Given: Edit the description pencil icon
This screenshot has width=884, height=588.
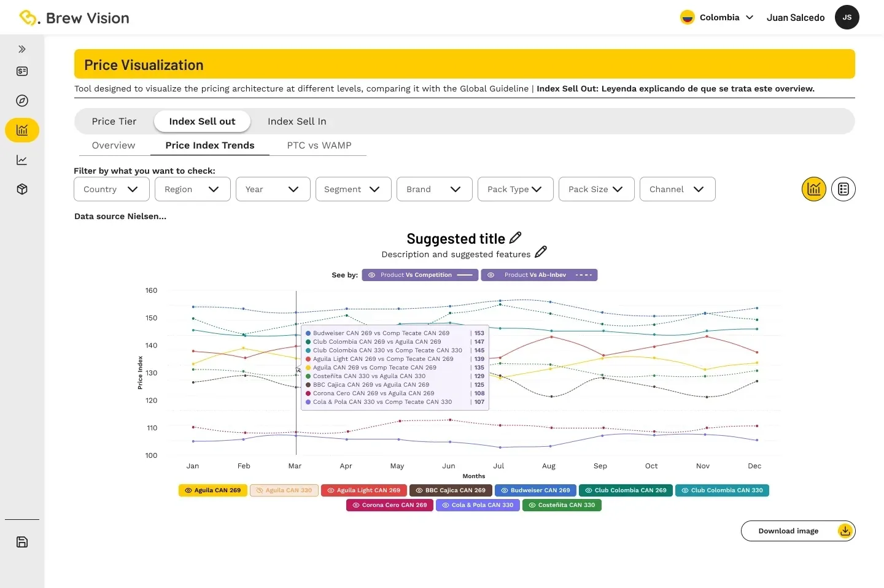Looking at the screenshot, I should tap(541, 252).
